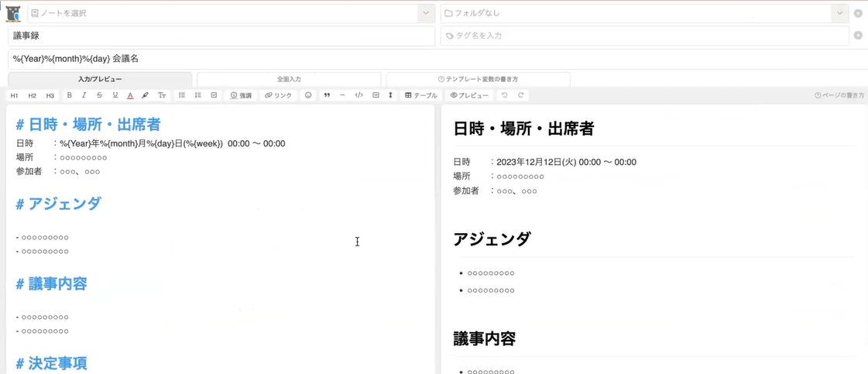The image size is (868, 374).
Task: Apply strikethrough formatting
Action: click(x=100, y=95)
